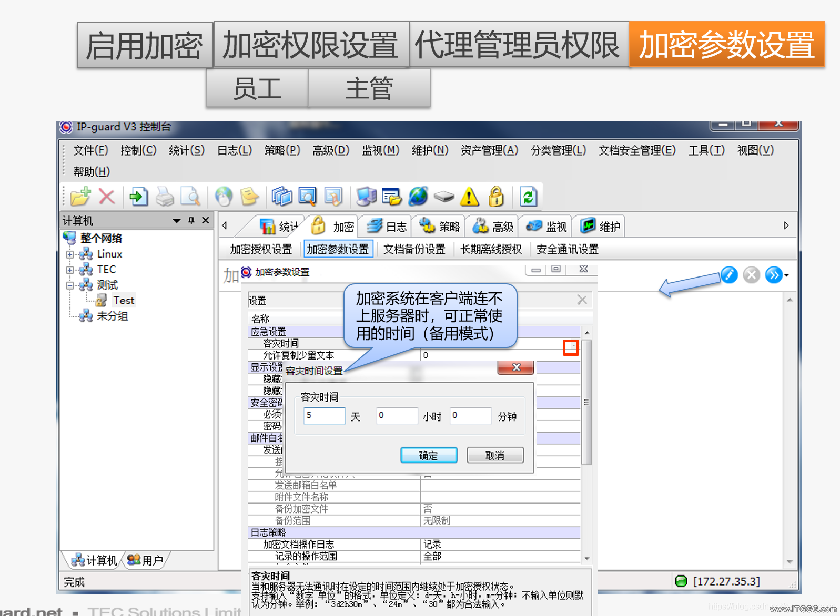Image resolution: width=840 pixels, height=616 pixels.
Task: Select 未分组 group in the tree
Action: pyautogui.click(x=112, y=316)
